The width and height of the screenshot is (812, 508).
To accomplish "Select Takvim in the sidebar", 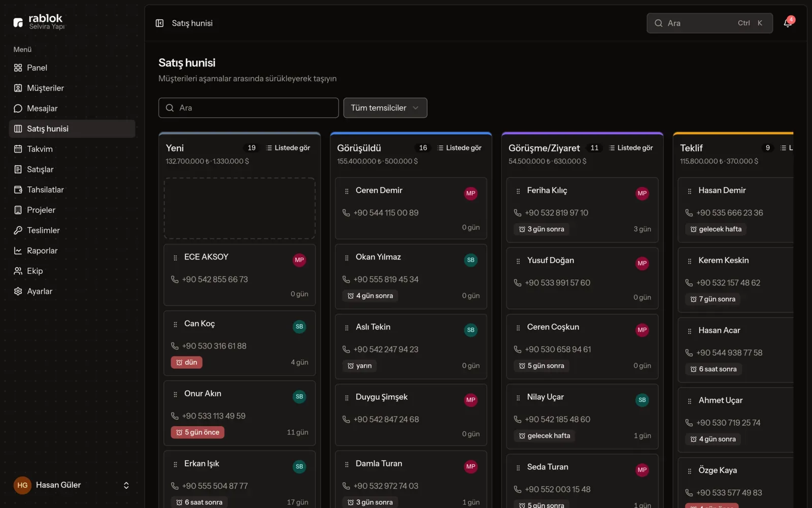I will click(x=72, y=149).
